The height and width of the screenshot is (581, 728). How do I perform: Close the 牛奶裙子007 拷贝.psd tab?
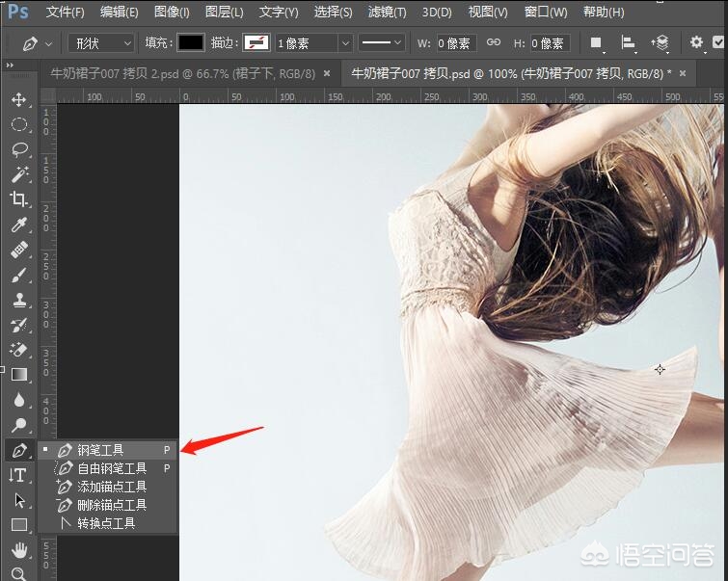683,73
